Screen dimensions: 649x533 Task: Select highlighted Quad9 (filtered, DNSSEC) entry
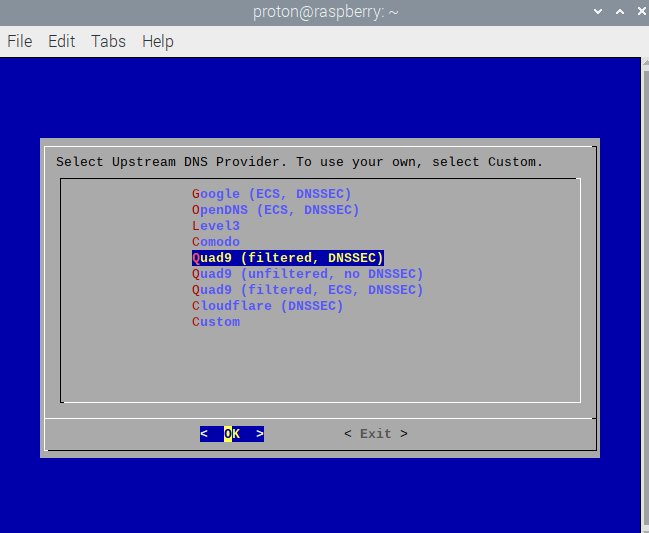pos(288,258)
